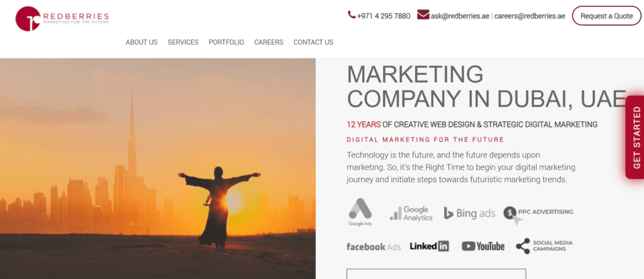
Task: Click the Google Ads logo
Action: click(x=360, y=212)
